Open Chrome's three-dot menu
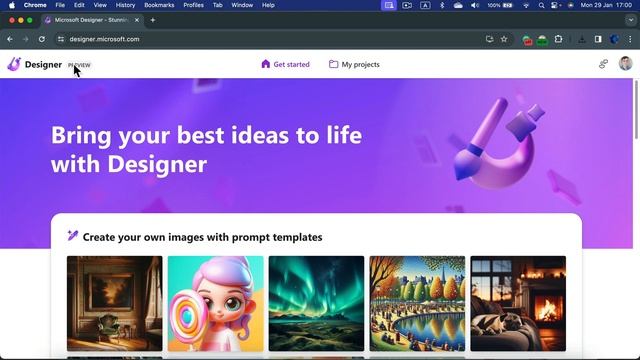Viewport: 640px width, 360px height. pos(630,39)
